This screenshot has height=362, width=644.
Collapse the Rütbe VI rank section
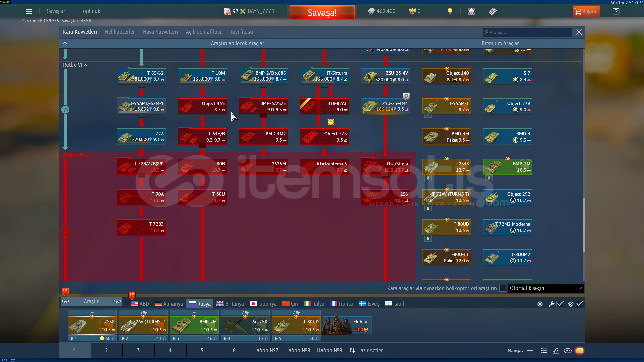[x=75, y=65]
